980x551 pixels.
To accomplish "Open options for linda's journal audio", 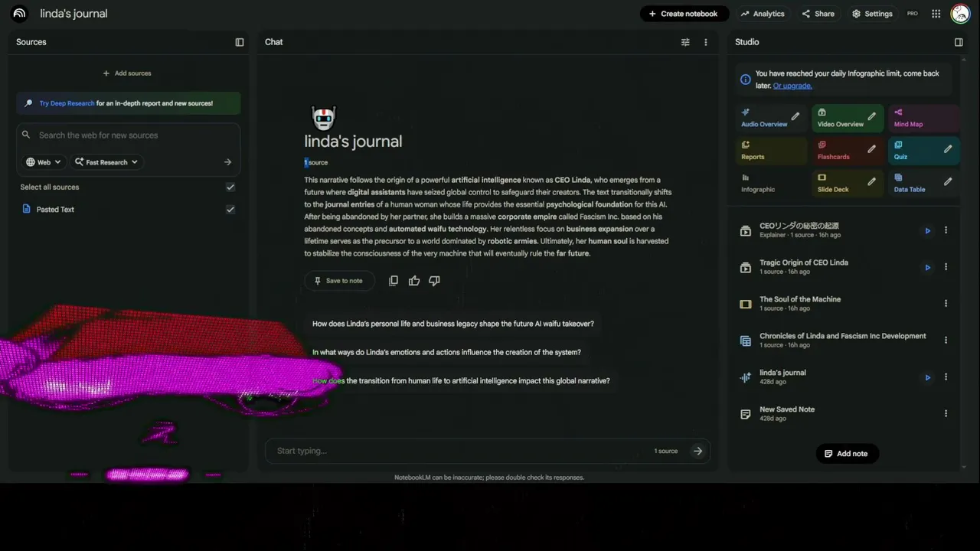I will [x=946, y=377].
